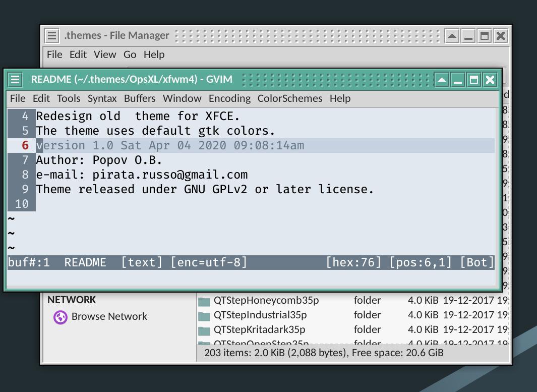Select the QTStepIndustrial35p folder name
537x392 pixels.
point(260,315)
